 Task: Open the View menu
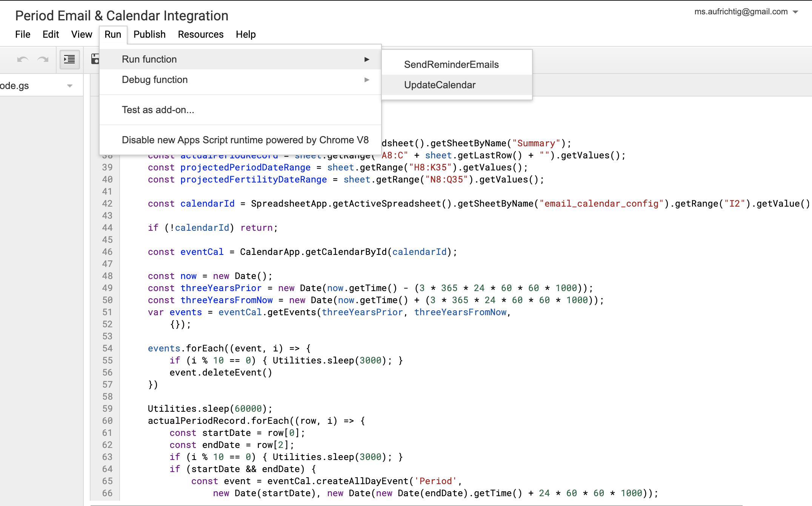pyautogui.click(x=82, y=34)
